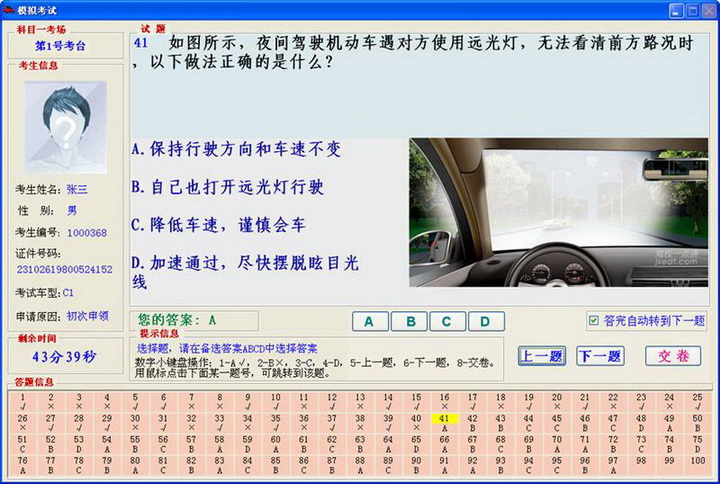Click gender value 男
720x484 pixels.
[x=72, y=211]
